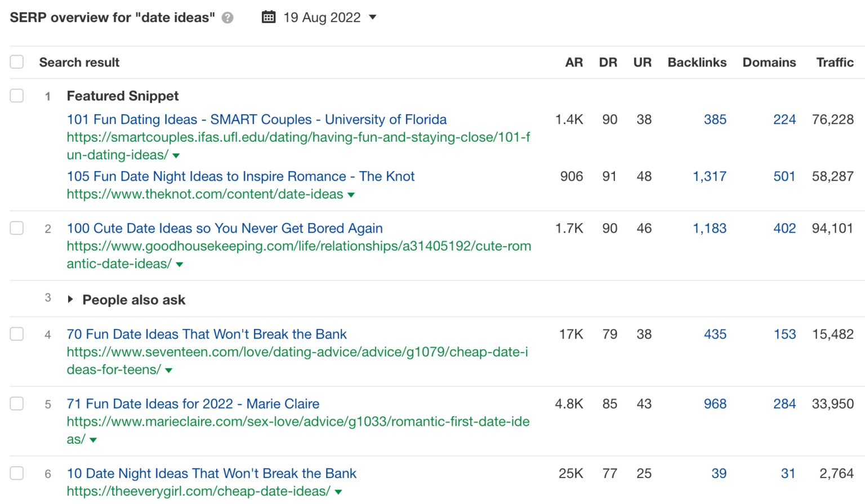Open the URL dropdown for theeverygirl.com

(338, 491)
